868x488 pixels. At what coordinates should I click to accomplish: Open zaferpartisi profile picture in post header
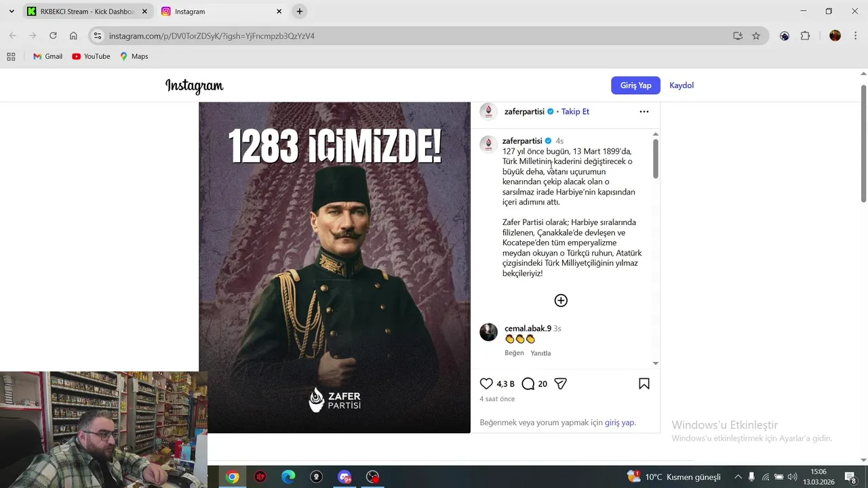tap(488, 111)
